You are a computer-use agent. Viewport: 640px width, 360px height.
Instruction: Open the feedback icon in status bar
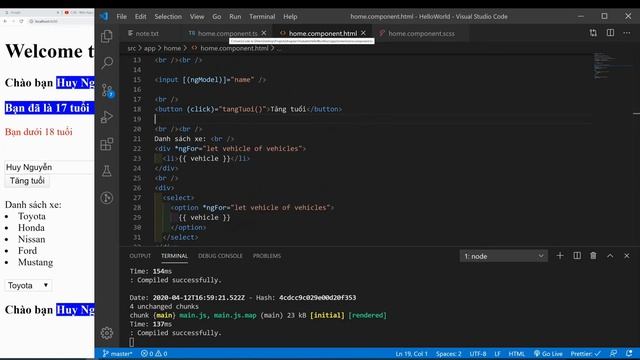click(613, 353)
